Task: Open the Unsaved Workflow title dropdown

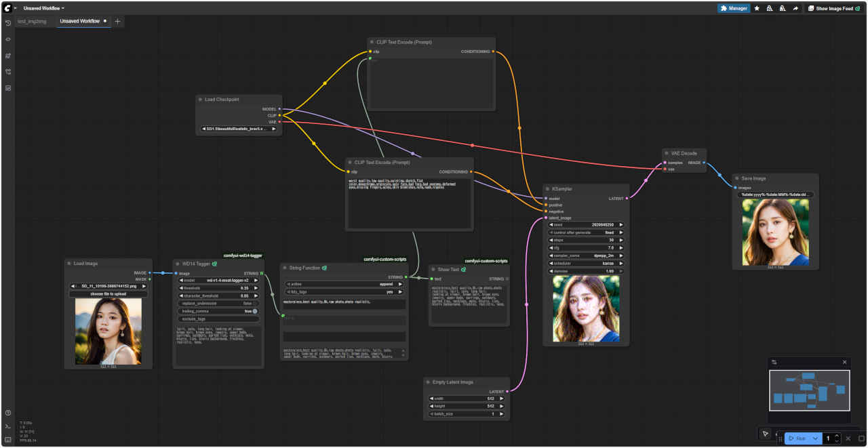Action: tap(44, 8)
